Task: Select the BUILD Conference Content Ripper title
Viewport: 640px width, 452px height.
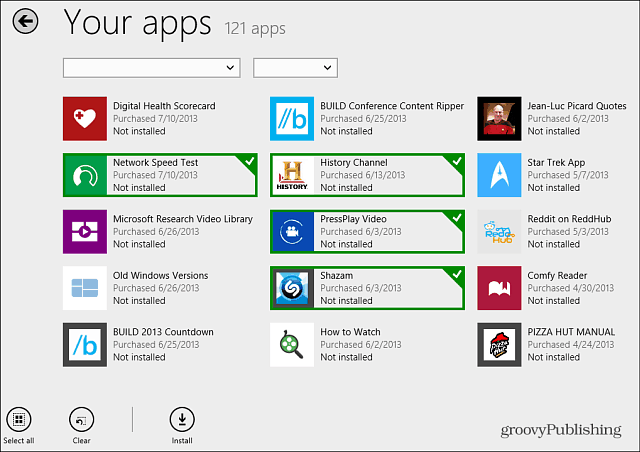Action: click(392, 106)
